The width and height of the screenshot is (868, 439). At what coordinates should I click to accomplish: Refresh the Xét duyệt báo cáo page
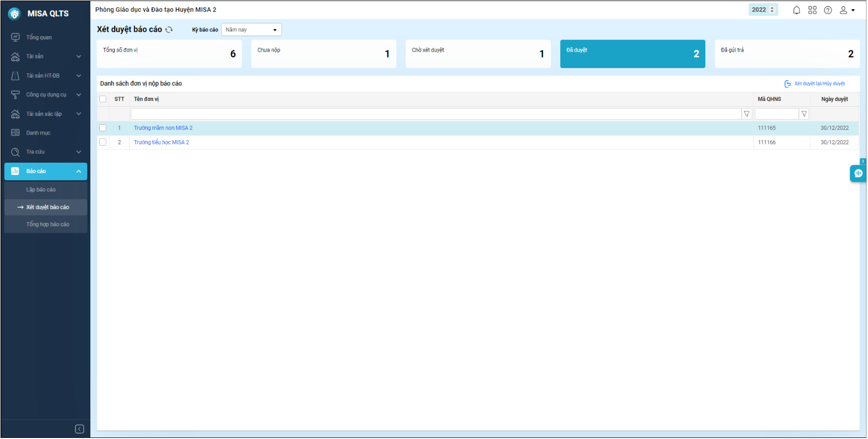click(169, 30)
